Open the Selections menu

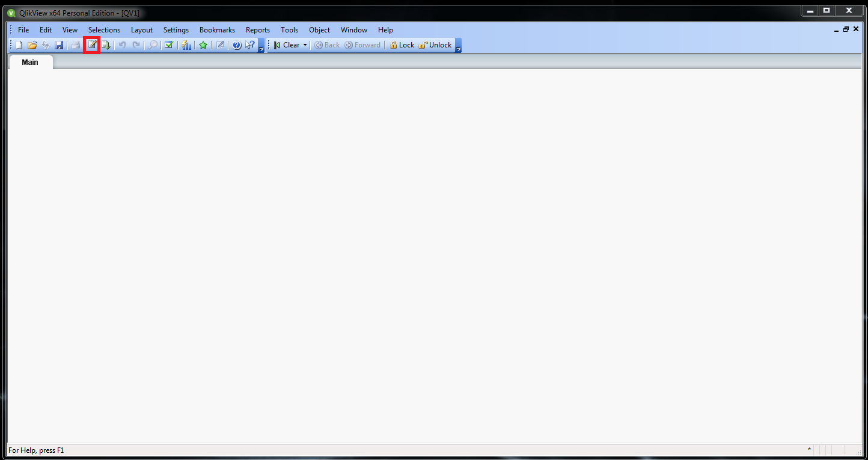click(104, 30)
